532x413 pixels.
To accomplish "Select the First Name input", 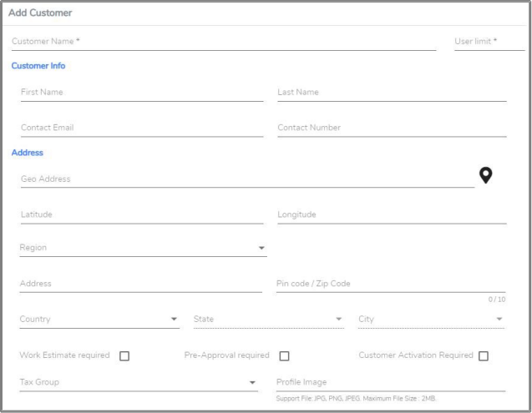I will (x=142, y=93).
